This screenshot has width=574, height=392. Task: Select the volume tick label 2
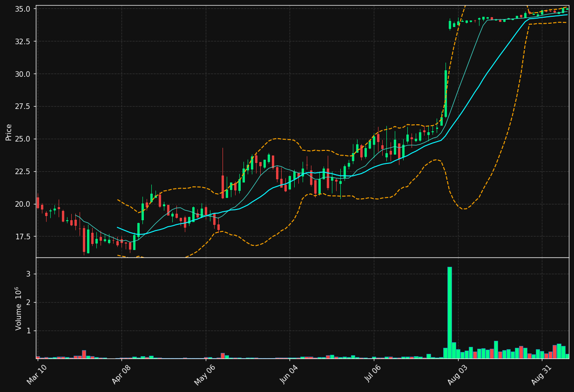28,303
